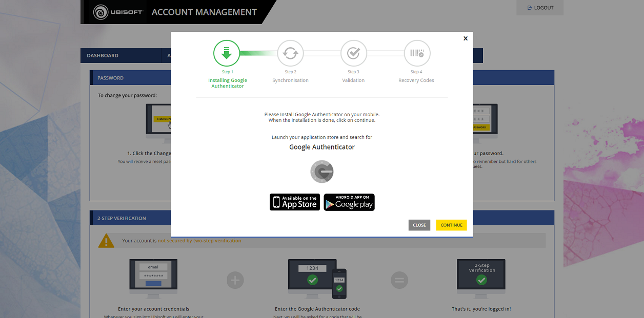Image resolution: width=644 pixels, height=318 pixels.
Task: Click the To change your password text
Action: pyautogui.click(x=128, y=95)
